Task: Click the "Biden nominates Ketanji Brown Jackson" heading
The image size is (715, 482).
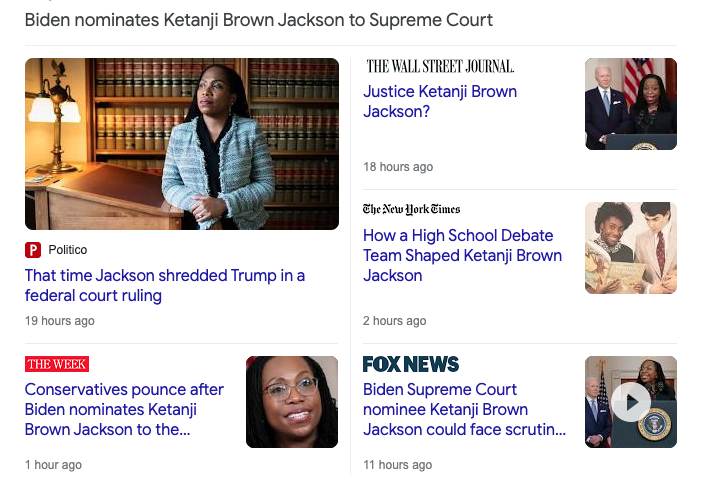Action: [259, 20]
